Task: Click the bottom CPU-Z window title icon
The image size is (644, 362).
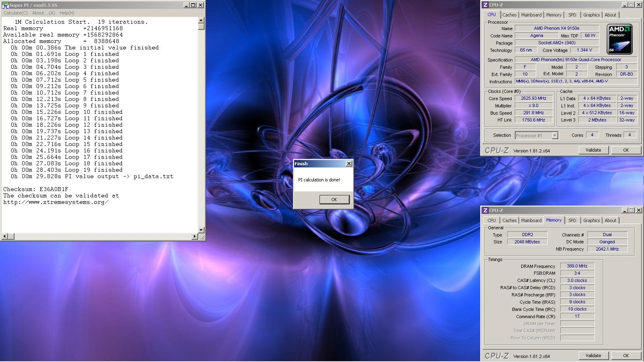Action: tap(485, 210)
